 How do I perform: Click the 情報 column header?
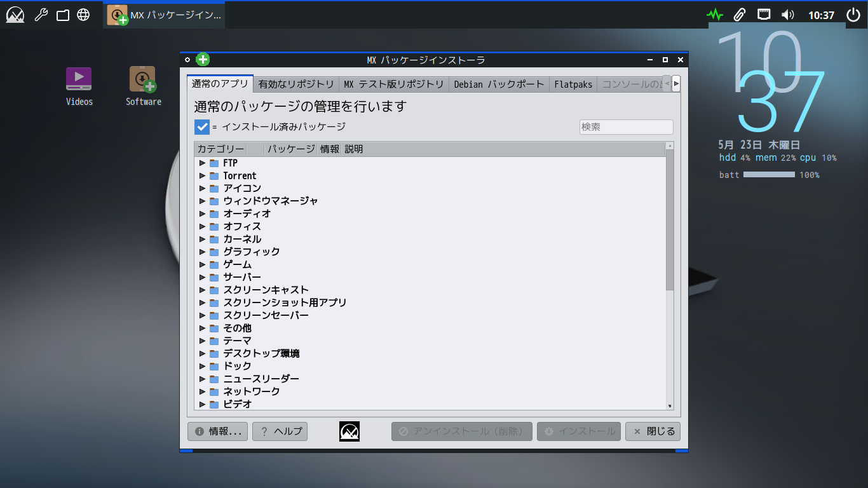[x=330, y=149]
